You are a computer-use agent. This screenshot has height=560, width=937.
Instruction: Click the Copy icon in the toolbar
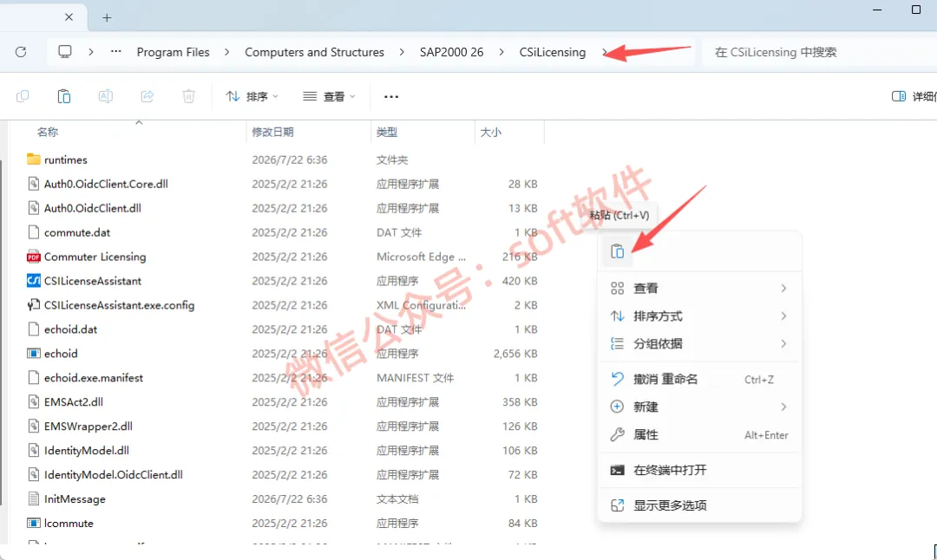pyautogui.click(x=23, y=96)
